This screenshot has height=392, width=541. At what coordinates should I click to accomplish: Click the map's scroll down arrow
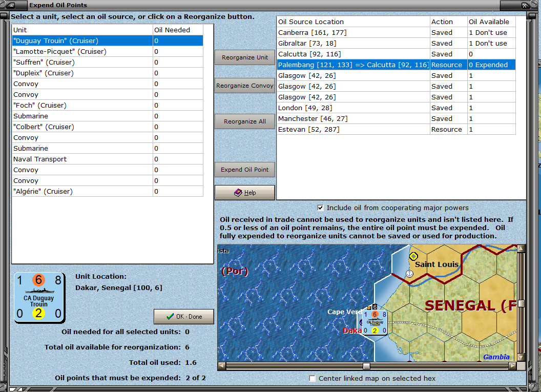tap(521, 357)
